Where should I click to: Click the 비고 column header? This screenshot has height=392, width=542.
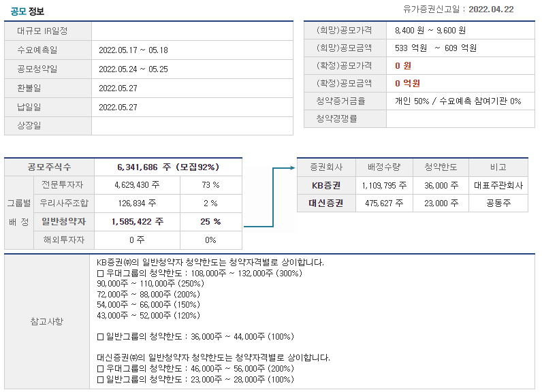(498, 167)
